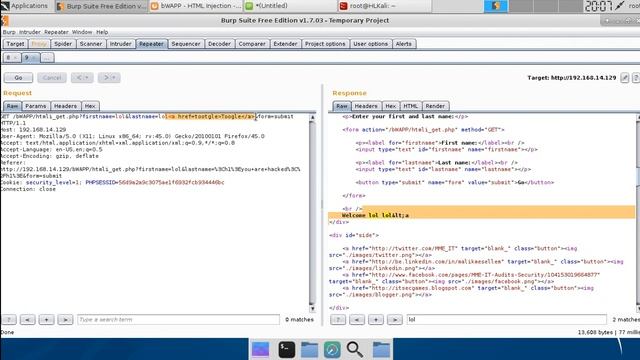The height and width of the screenshot is (360, 640).
Task: Switch to the *(Untitled) window in the taskbar
Action: coord(290,6)
